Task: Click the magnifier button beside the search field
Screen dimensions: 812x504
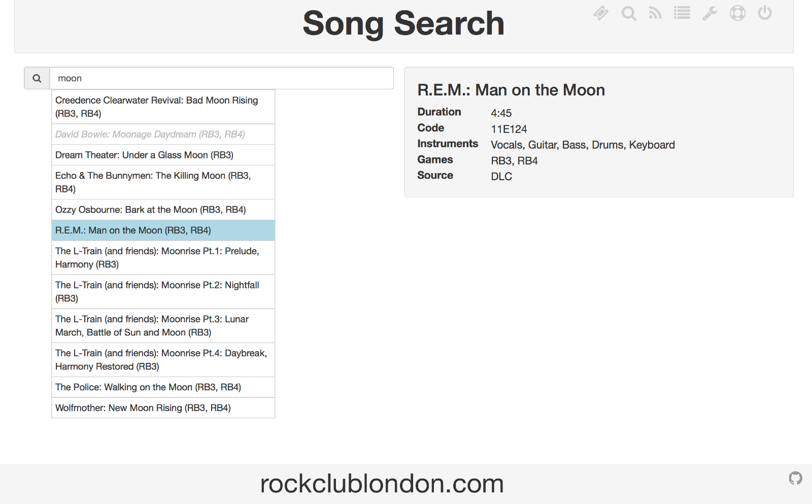Action: 37,78
